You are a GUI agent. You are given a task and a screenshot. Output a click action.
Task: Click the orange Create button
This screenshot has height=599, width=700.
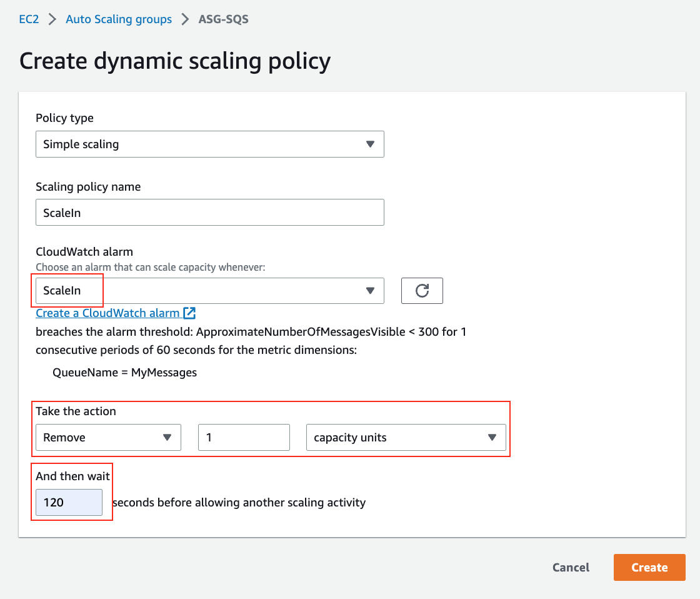649,567
